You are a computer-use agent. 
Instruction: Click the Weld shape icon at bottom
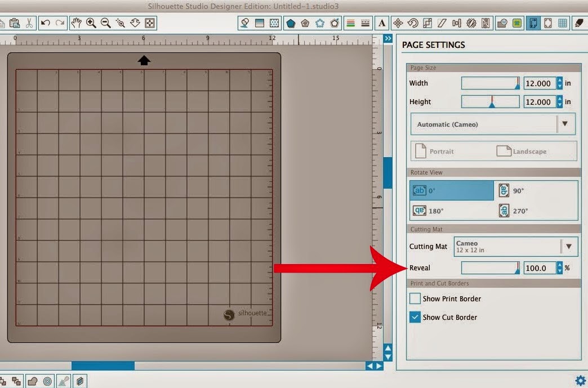pyautogui.click(x=33, y=381)
